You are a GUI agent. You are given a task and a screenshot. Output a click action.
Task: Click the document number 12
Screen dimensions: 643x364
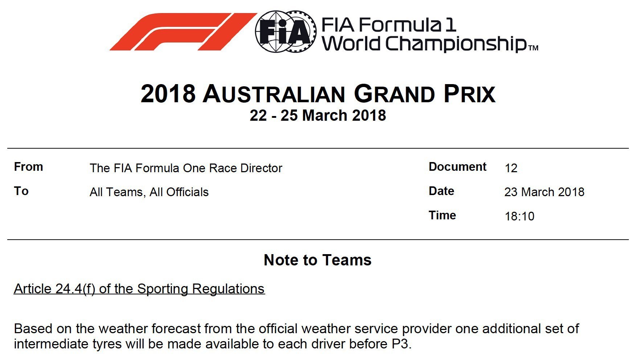[511, 168]
